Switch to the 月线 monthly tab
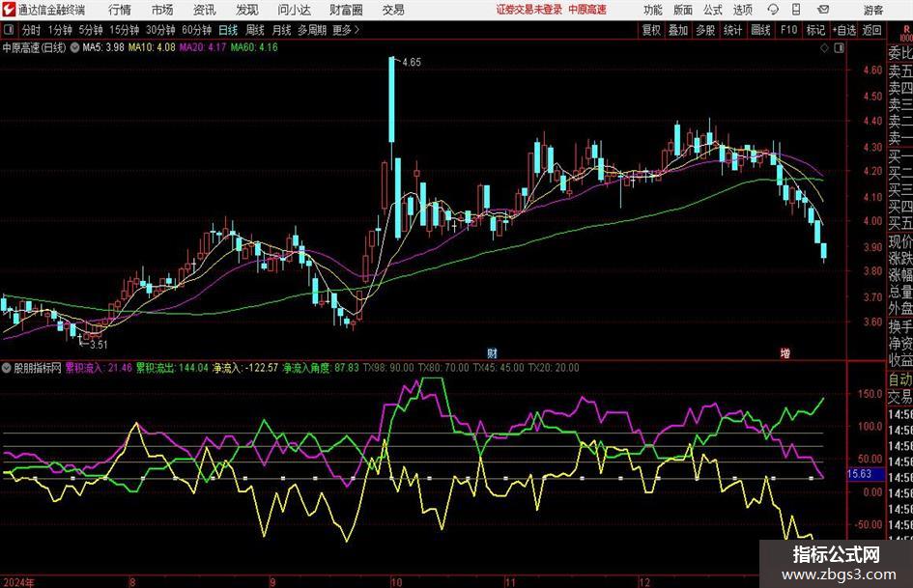 tap(282, 30)
